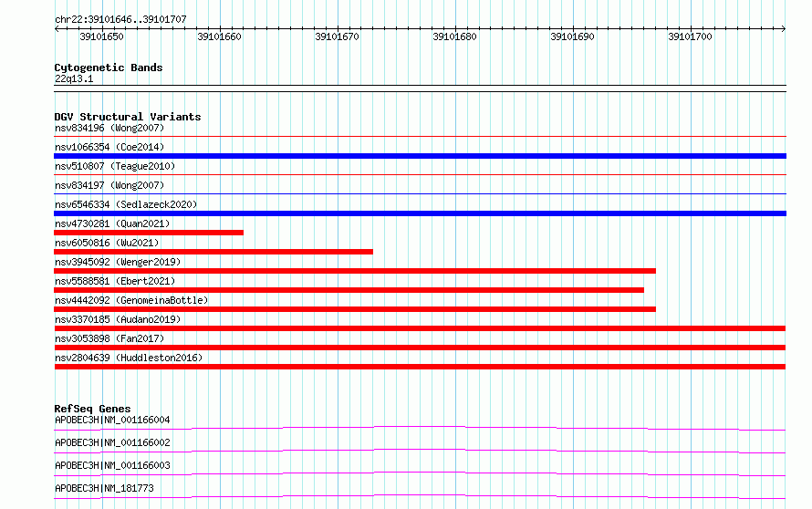Click ruler position 39101660
Viewport: 812px width, 509px height.
(219, 36)
